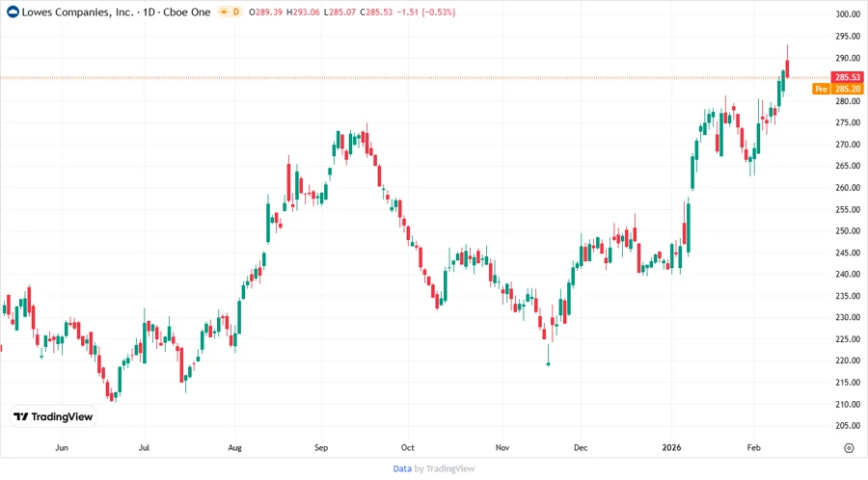The height and width of the screenshot is (480, 868).
Task: Click the 295.00 price axis label
Action: click(848, 36)
